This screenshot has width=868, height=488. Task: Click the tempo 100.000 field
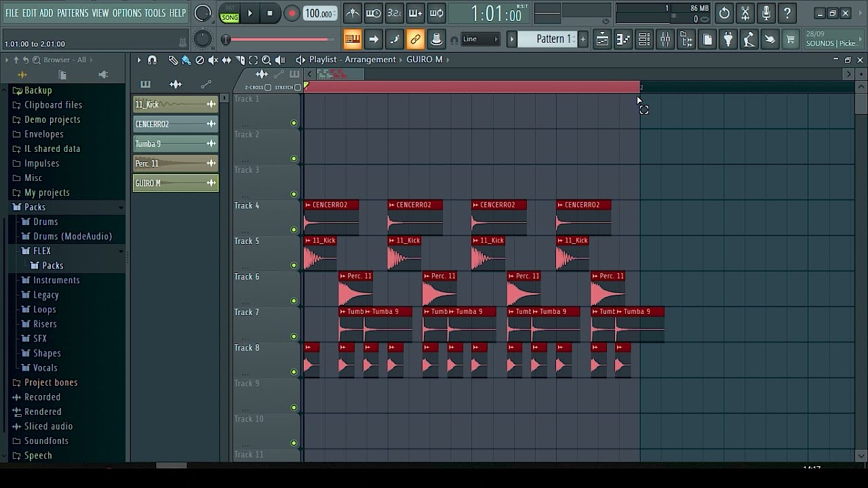pos(319,14)
